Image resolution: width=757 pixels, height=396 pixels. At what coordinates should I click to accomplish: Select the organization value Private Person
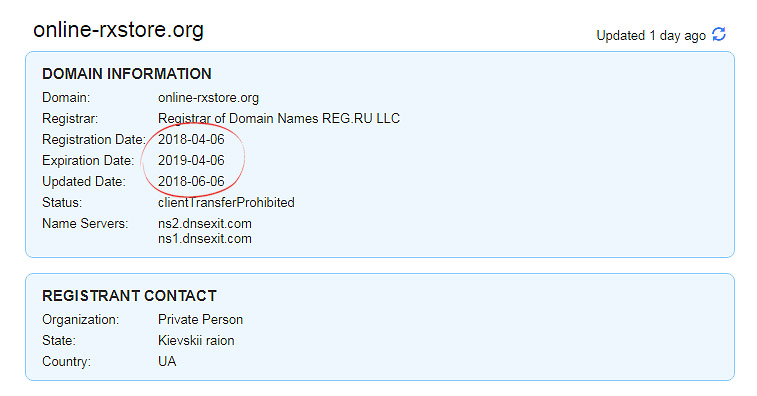pos(200,320)
